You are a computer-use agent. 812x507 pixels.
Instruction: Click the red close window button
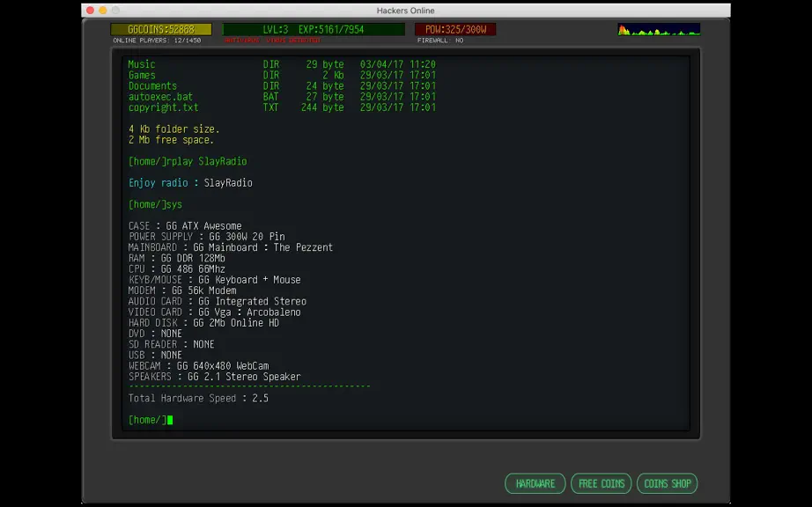click(x=90, y=11)
